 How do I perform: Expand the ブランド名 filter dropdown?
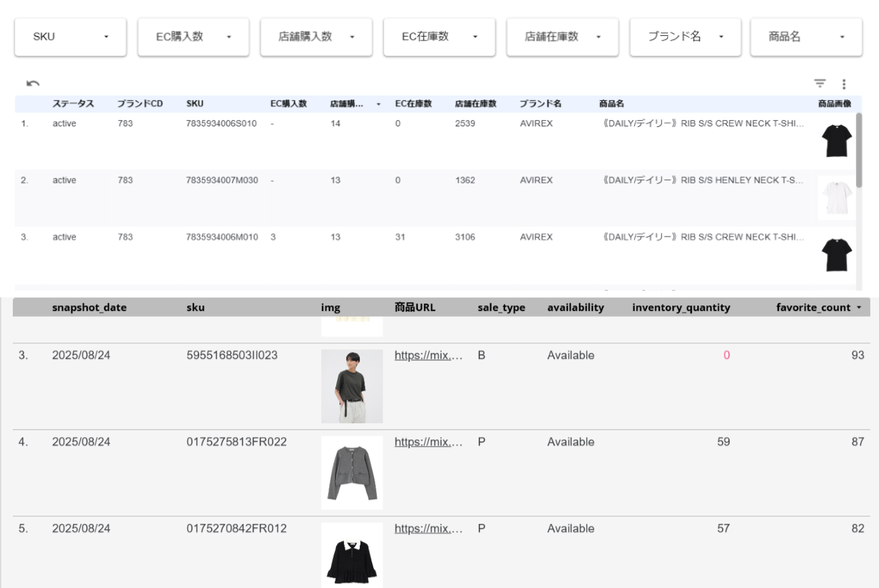tap(685, 37)
